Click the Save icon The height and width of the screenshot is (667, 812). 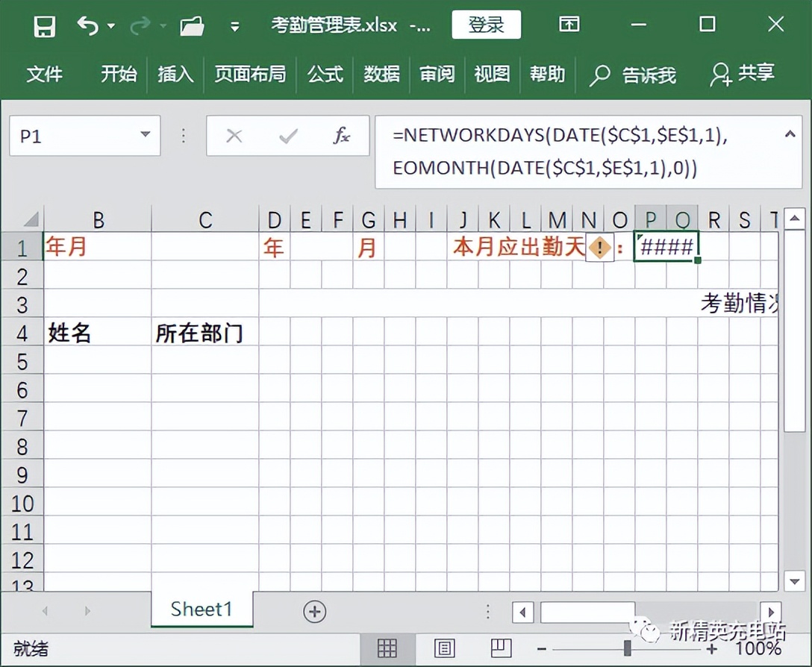tap(44, 25)
